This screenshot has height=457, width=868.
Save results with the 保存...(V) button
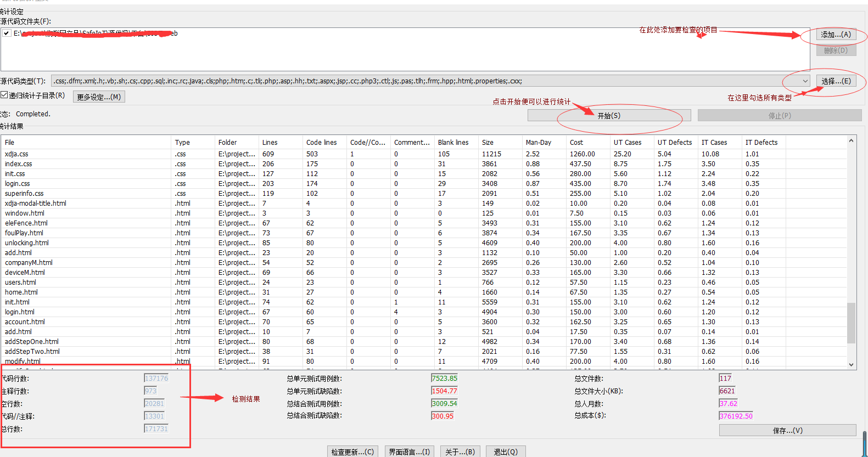788,431
